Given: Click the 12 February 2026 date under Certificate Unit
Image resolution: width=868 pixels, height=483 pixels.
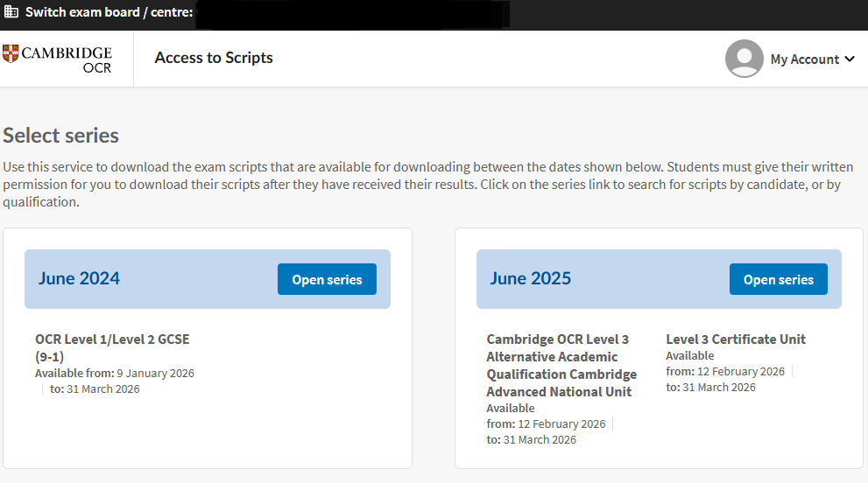Looking at the screenshot, I should coord(741,371).
